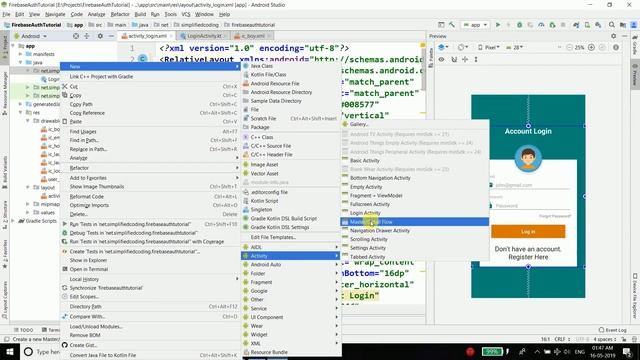Click Find Usages entry

coord(150,131)
